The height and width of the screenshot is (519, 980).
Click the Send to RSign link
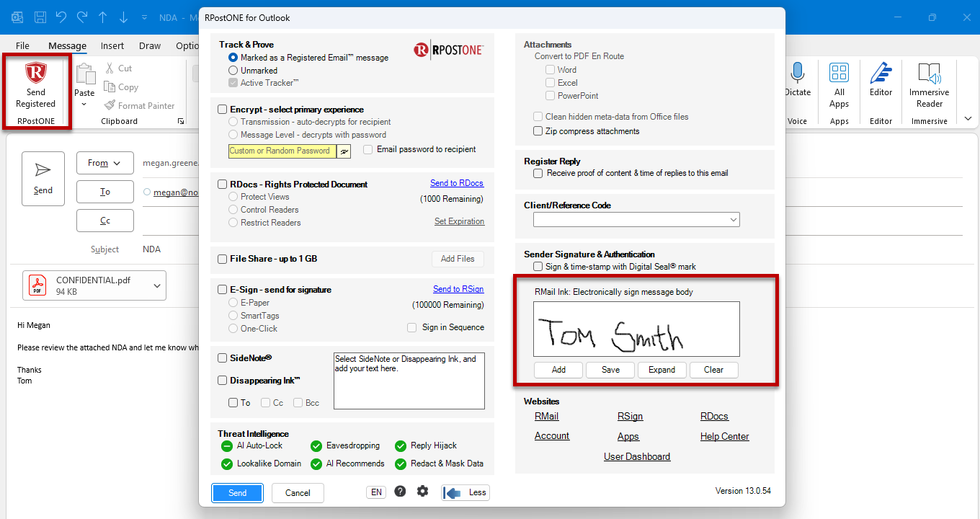pos(458,289)
